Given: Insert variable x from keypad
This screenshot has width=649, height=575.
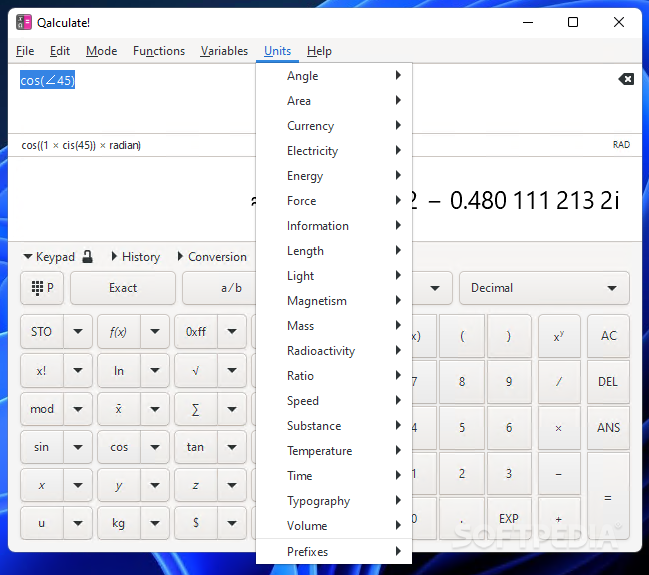Looking at the screenshot, I should (42, 485).
